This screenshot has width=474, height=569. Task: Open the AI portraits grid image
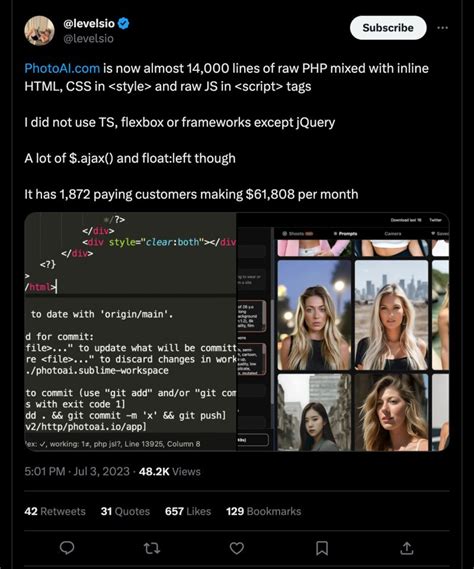(x=343, y=332)
